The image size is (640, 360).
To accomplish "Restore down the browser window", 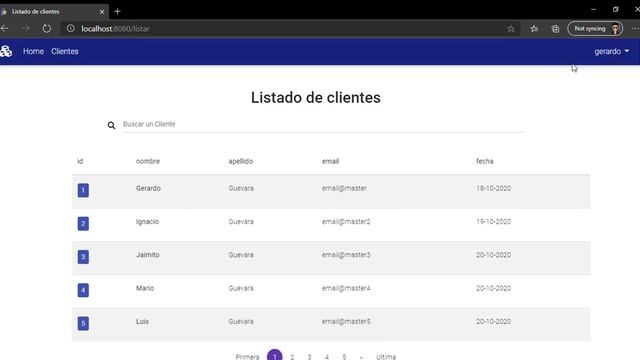I will [616, 9].
